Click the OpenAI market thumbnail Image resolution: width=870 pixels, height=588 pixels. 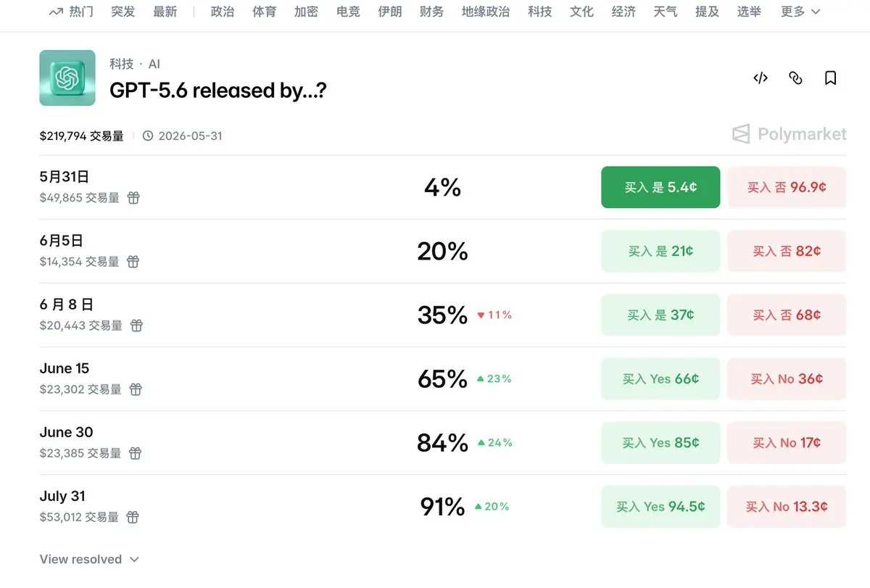(67, 78)
